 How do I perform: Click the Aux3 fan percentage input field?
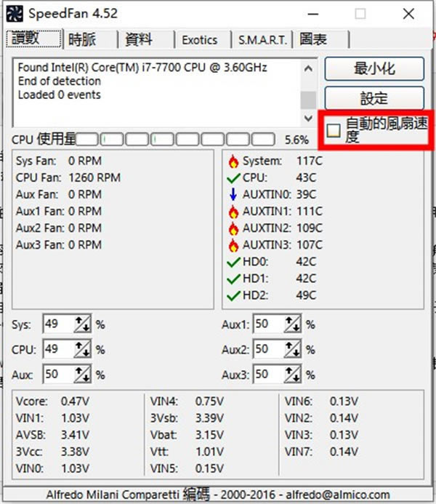pyautogui.click(x=269, y=374)
